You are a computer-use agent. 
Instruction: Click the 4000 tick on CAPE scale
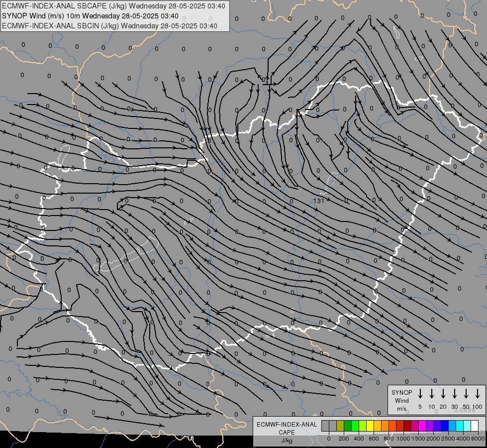coord(463,439)
